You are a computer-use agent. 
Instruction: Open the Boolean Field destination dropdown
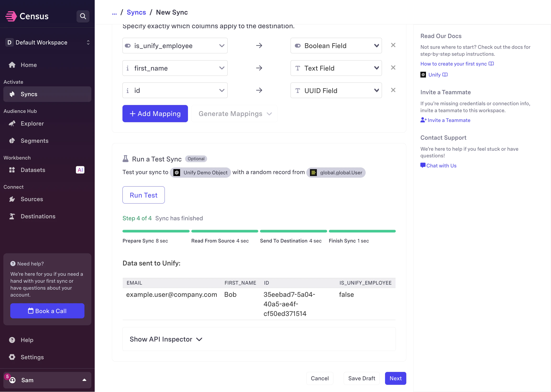click(x=336, y=46)
